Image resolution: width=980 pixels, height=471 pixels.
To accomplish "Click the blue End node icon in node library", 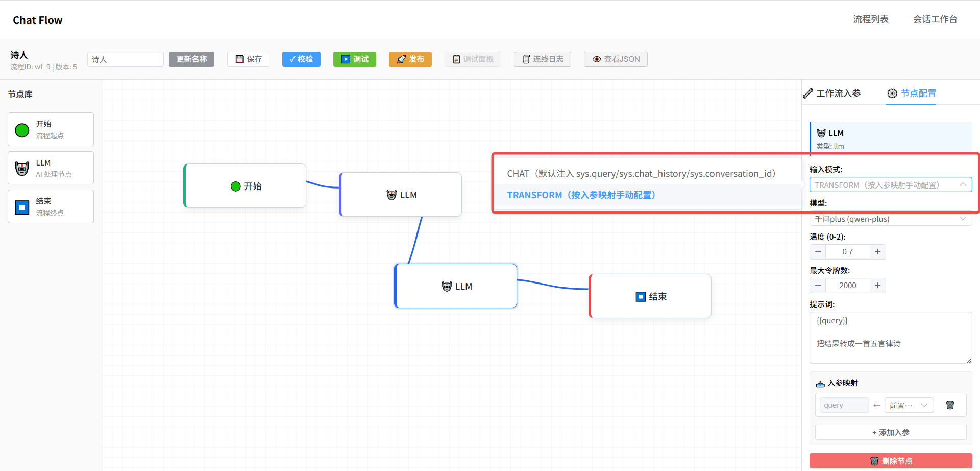I will (x=22, y=207).
